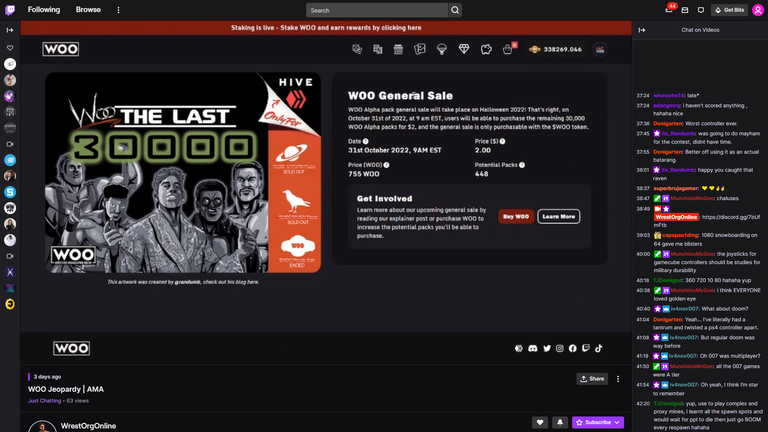Viewport: 768px width, 432px height.
Task: Open the WOO piggy bank staking icon
Action: [486, 49]
